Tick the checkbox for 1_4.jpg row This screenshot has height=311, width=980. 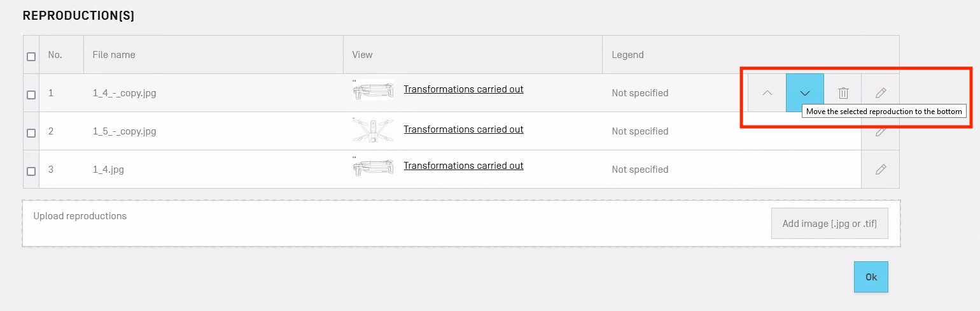tap(31, 171)
